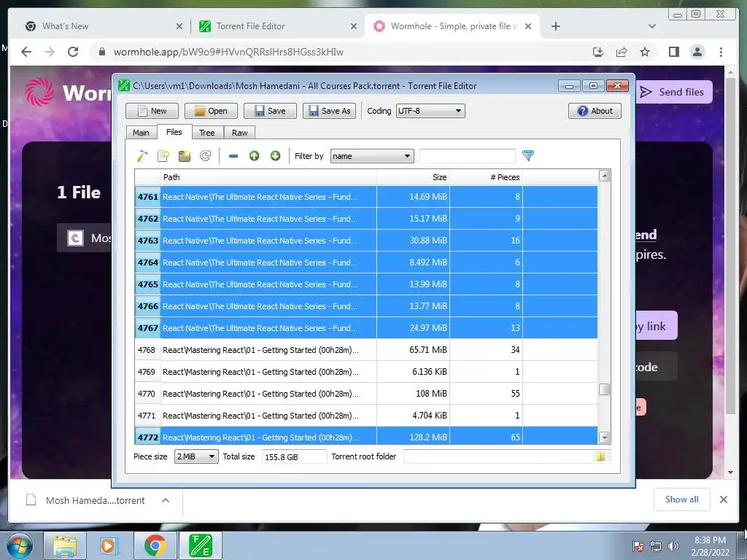Open media player from taskbar
Image resolution: width=747 pixels, height=560 pixels.
[x=109, y=545]
